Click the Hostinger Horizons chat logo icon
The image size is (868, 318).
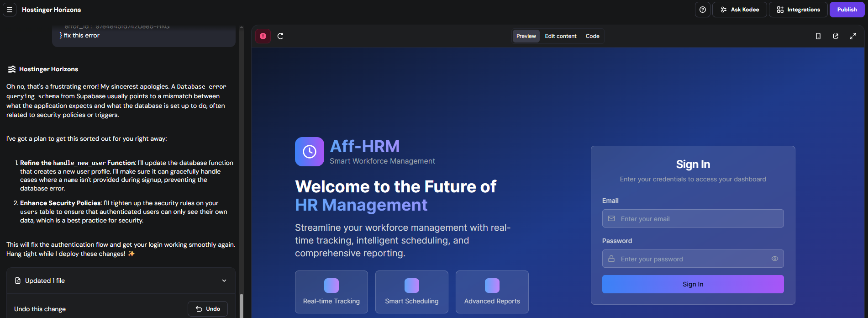click(12, 69)
